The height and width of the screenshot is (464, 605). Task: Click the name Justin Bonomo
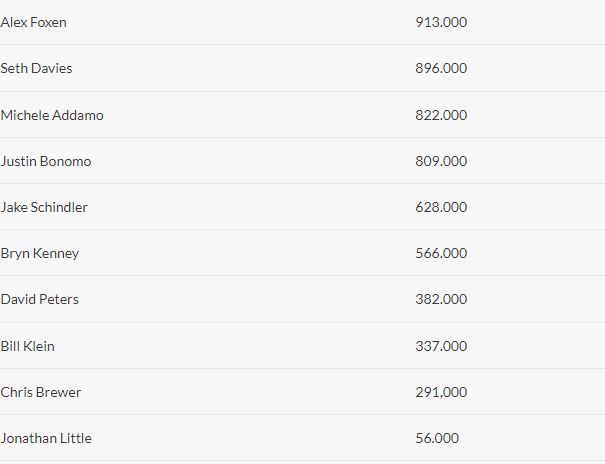(46, 161)
